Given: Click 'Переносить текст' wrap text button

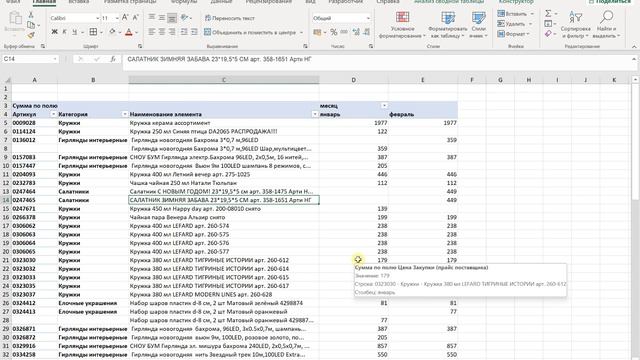Looking at the screenshot, I should coord(230,18).
